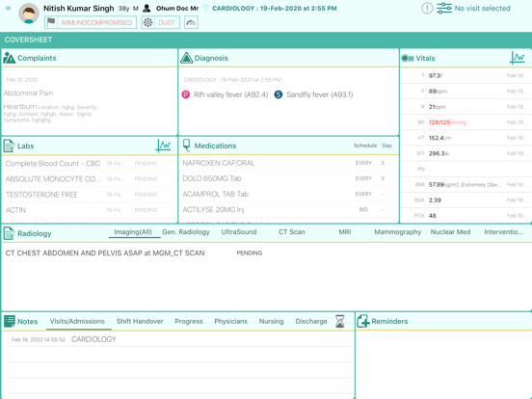The width and height of the screenshot is (532, 399).
Task: Click the visit filter sliders icon
Action: (444, 8)
